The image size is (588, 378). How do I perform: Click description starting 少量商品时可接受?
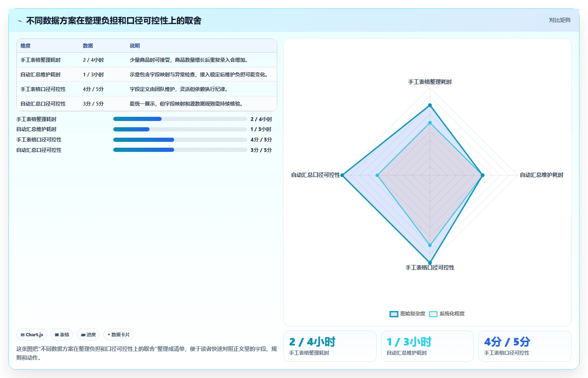(190, 60)
